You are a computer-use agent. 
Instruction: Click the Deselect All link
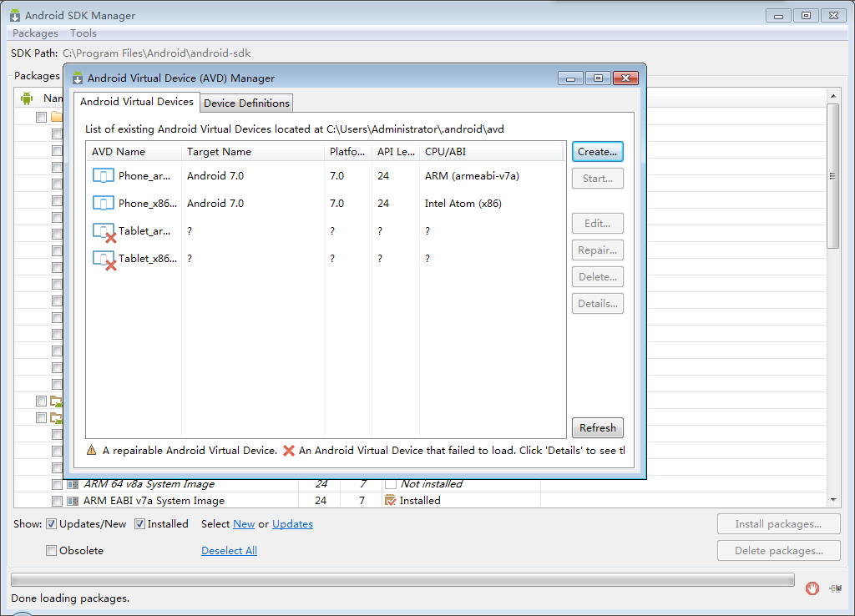click(229, 551)
